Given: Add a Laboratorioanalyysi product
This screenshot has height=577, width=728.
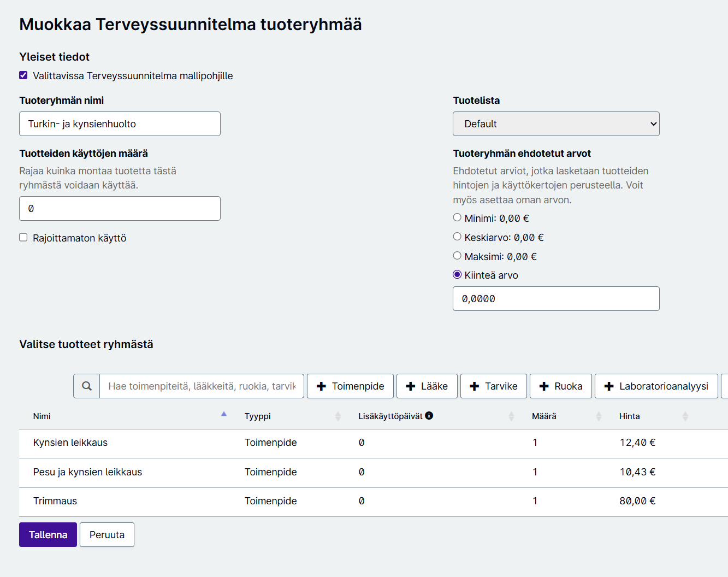Looking at the screenshot, I should click(656, 386).
